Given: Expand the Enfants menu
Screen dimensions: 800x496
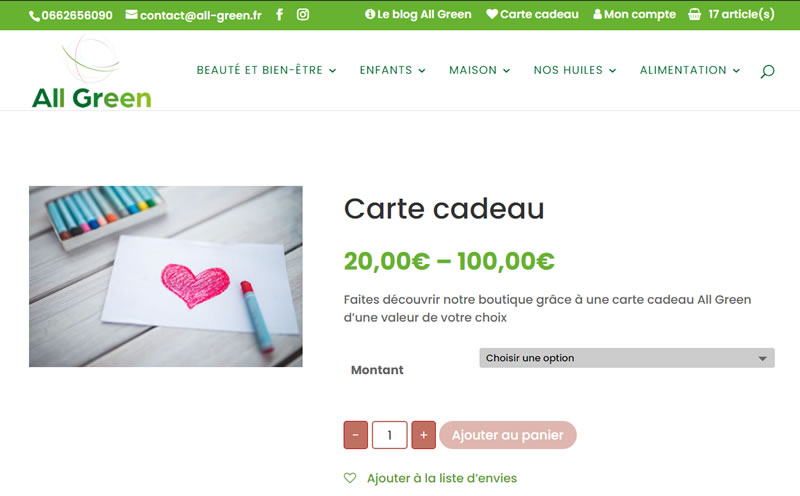Looking at the screenshot, I should point(392,70).
